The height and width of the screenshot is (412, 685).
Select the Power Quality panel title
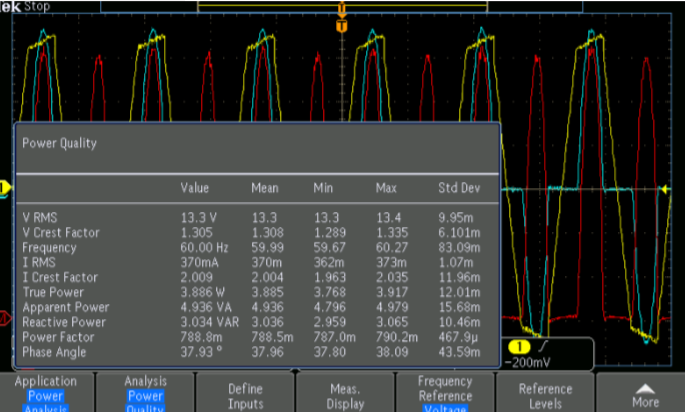coord(60,143)
